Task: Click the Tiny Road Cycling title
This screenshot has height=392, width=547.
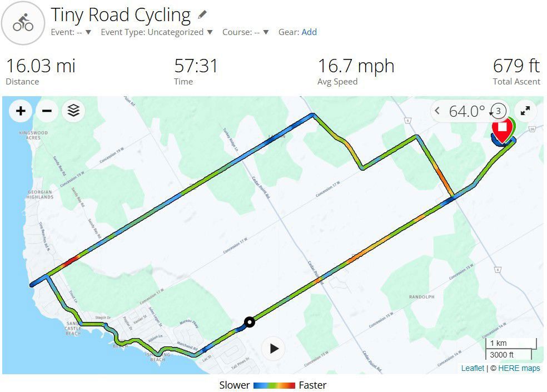Action: click(121, 16)
